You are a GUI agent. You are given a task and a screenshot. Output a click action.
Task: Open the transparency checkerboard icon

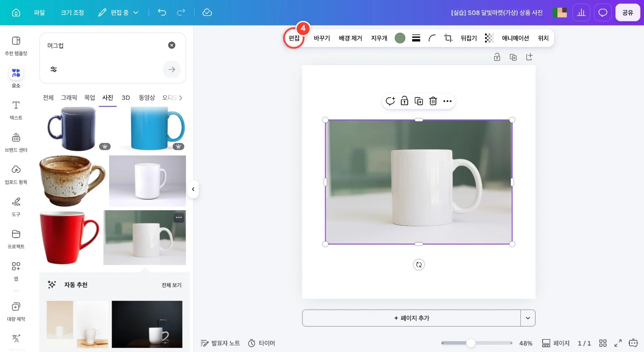(x=489, y=38)
